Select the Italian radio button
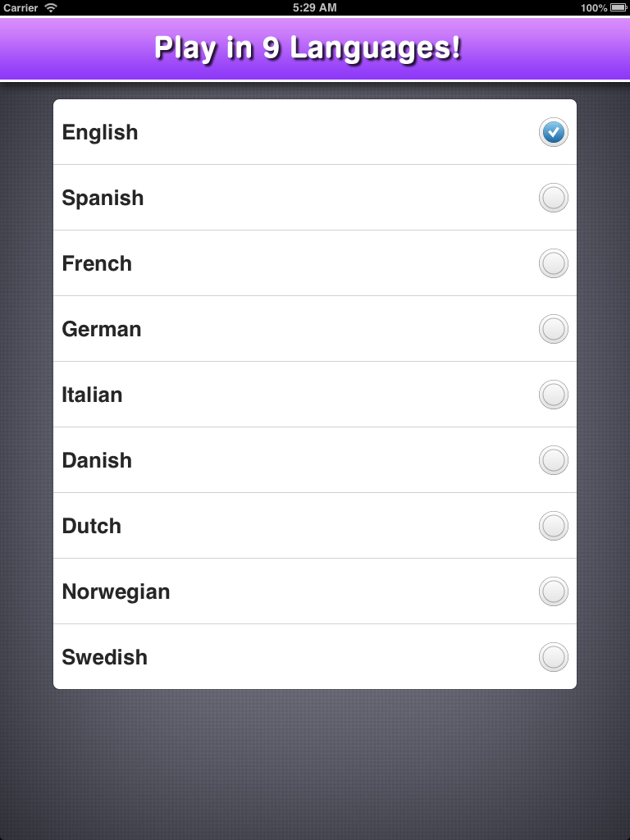Viewport: 630px width, 840px height. click(554, 395)
